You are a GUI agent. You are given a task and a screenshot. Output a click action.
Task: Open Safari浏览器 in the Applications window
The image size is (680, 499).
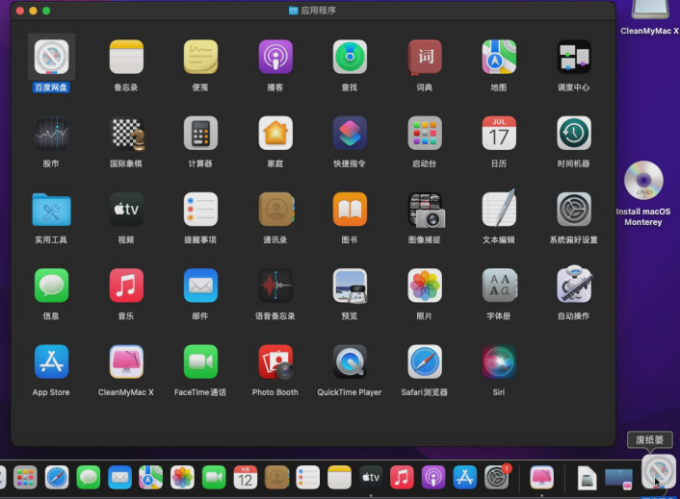tap(425, 362)
